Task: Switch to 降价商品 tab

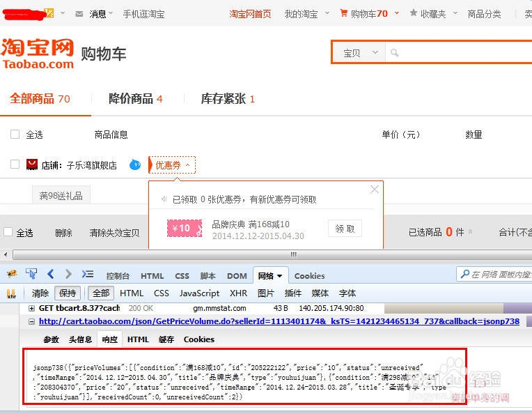Action: point(136,99)
